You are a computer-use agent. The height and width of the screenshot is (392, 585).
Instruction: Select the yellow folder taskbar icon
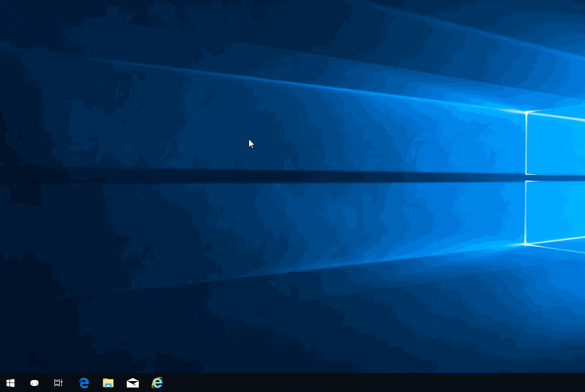pyautogui.click(x=108, y=383)
